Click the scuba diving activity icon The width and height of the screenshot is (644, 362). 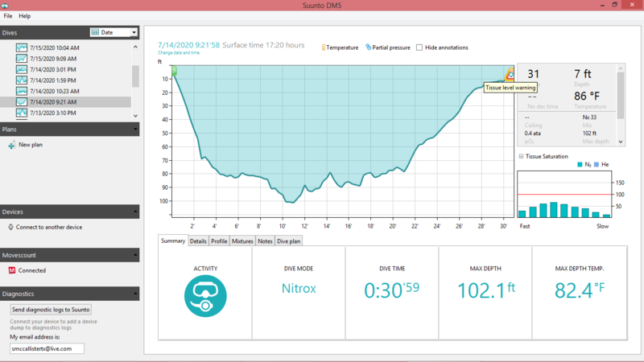[205, 294]
